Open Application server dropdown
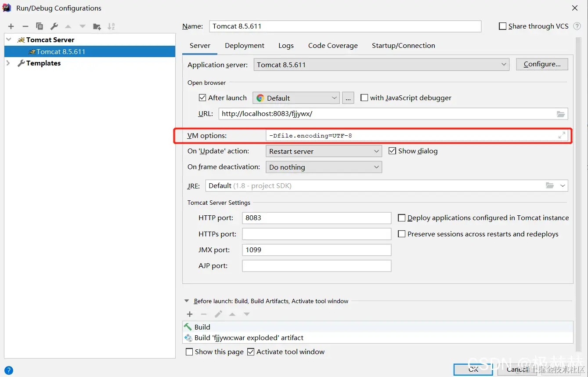The width and height of the screenshot is (588, 377). pyautogui.click(x=382, y=65)
